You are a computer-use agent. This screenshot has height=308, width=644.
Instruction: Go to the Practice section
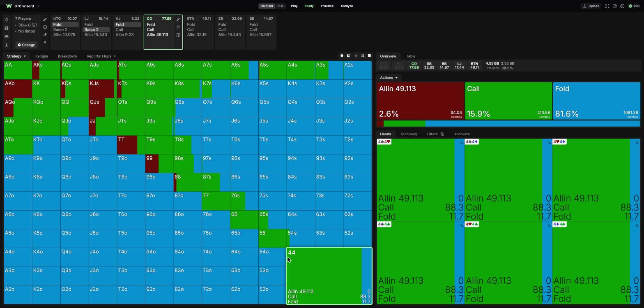pos(327,6)
